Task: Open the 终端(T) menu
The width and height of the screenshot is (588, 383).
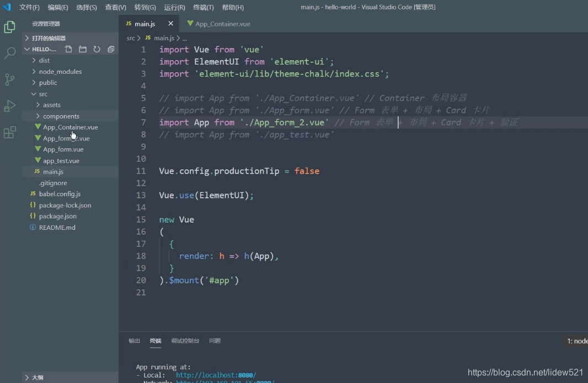Action: coord(203,7)
